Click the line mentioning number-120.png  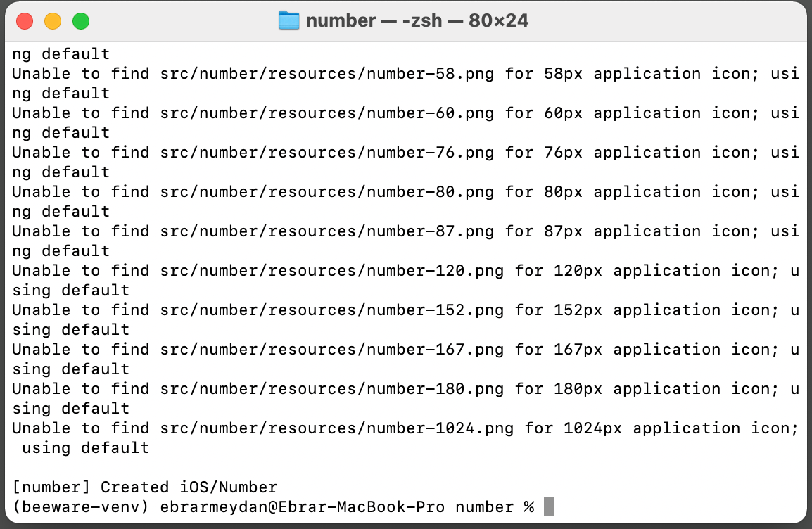tap(405, 270)
